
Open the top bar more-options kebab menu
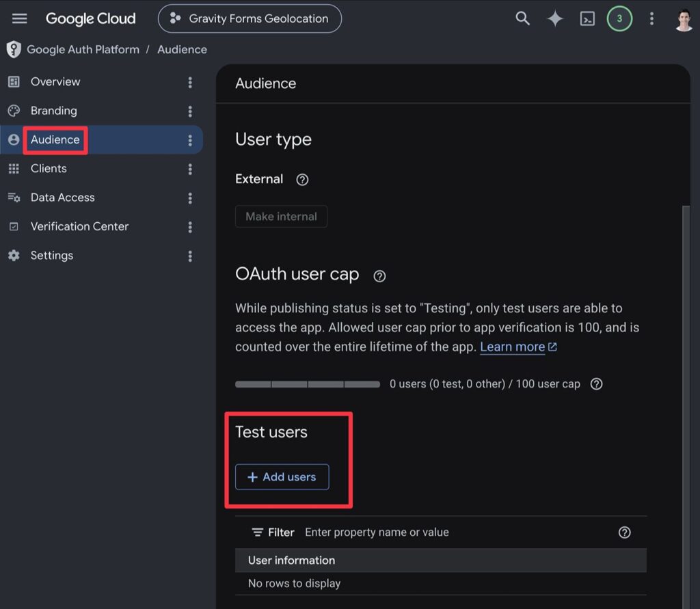[651, 18]
